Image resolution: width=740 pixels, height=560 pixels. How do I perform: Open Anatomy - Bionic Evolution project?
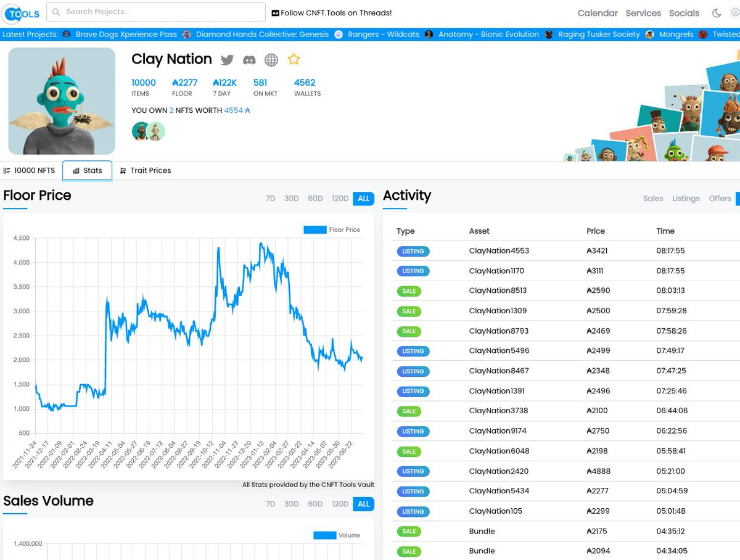(488, 35)
